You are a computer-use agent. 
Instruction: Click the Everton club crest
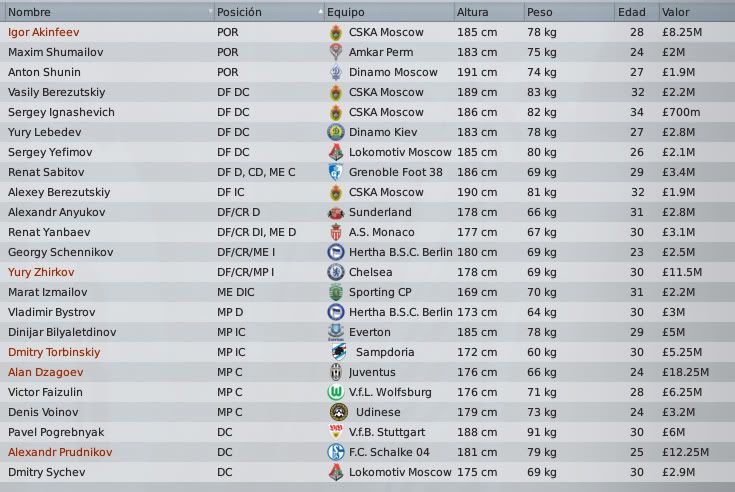[335, 332]
